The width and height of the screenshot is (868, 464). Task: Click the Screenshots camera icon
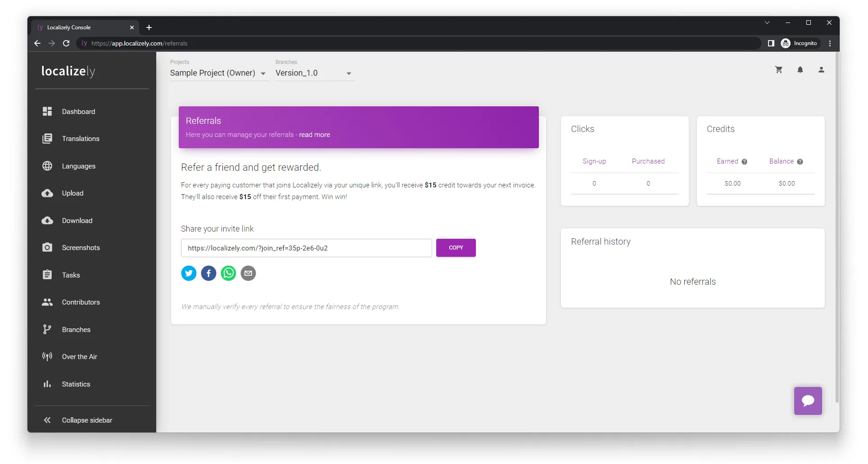click(x=47, y=247)
